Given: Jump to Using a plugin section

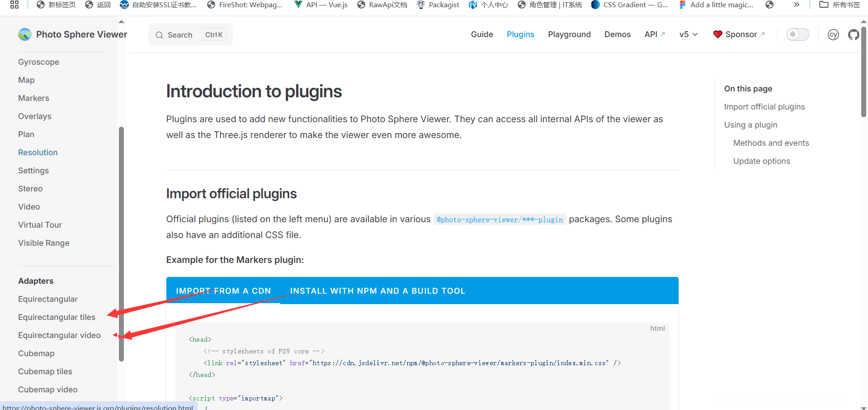Looking at the screenshot, I should 750,125.
